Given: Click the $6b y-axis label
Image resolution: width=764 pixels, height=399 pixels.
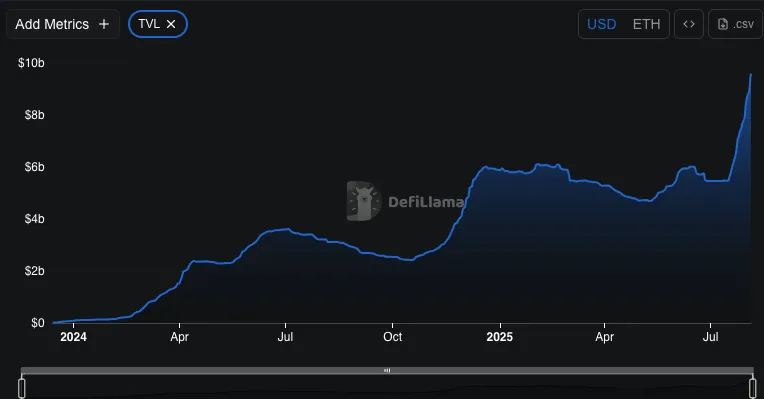Looking at the screenshot, I should [x=35, y=167].
